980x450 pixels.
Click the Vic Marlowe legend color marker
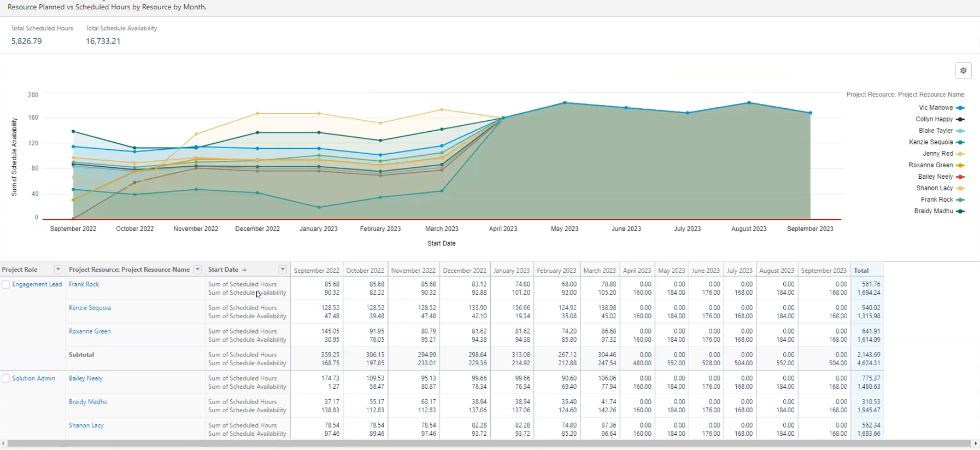(x=960, y=108)
